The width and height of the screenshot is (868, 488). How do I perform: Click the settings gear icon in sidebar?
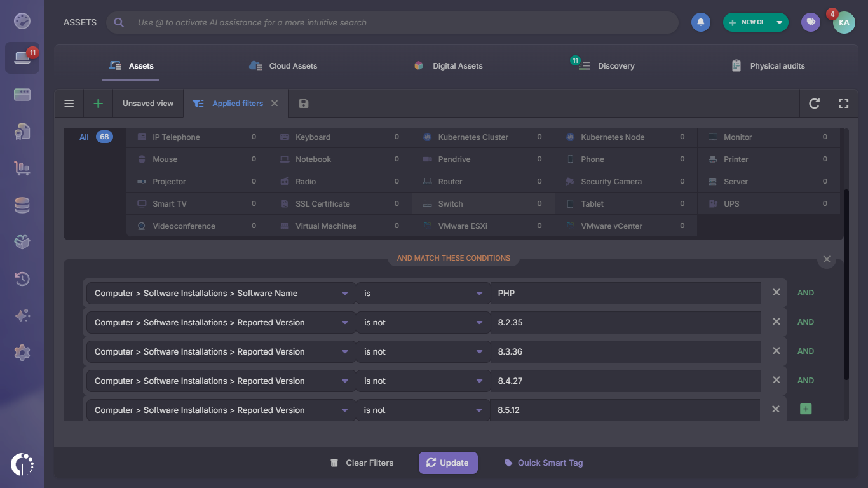[x=22, y=353]
